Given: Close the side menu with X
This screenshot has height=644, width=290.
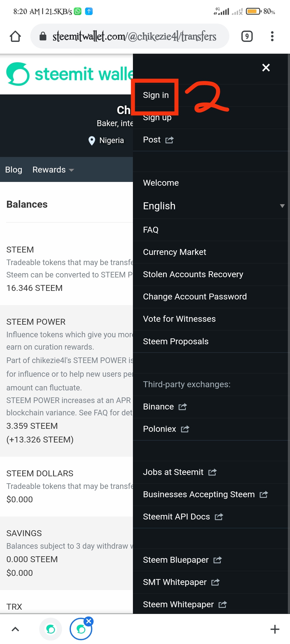Looking at the screenshot, I should pos(266,68).
